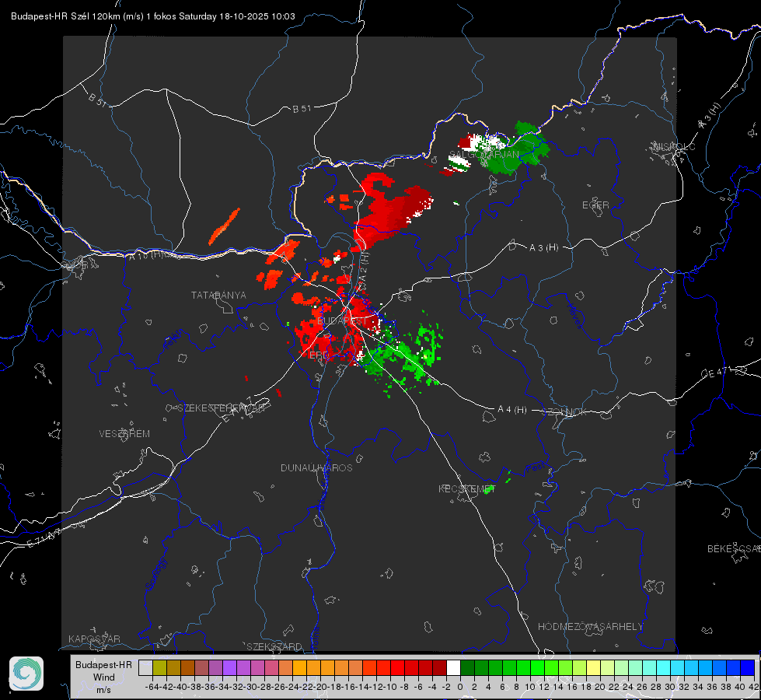761x700 pixels.
Task: Click the Pest county label
Action: [536, 468]
